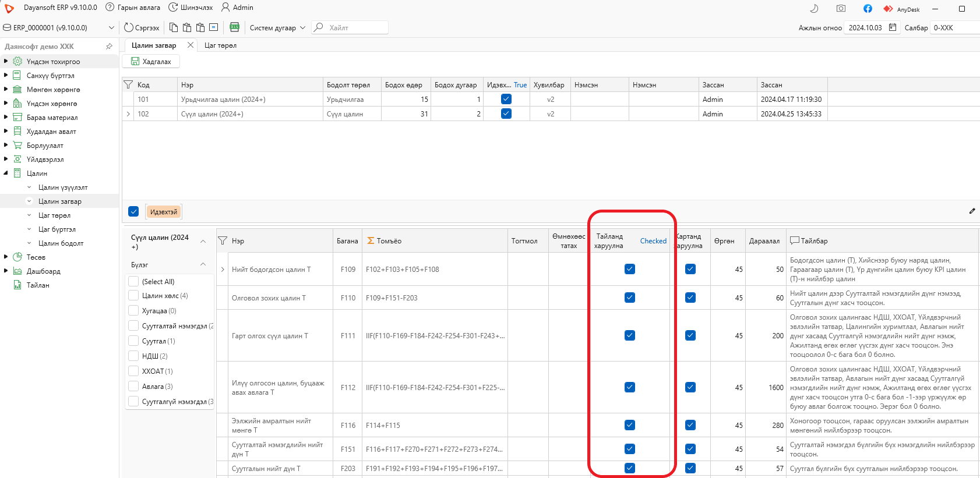Image resolution: width=980 pixels, height=478 pixels.
Task: Collapse the Цалин tree node
Action: click(6, 173)
